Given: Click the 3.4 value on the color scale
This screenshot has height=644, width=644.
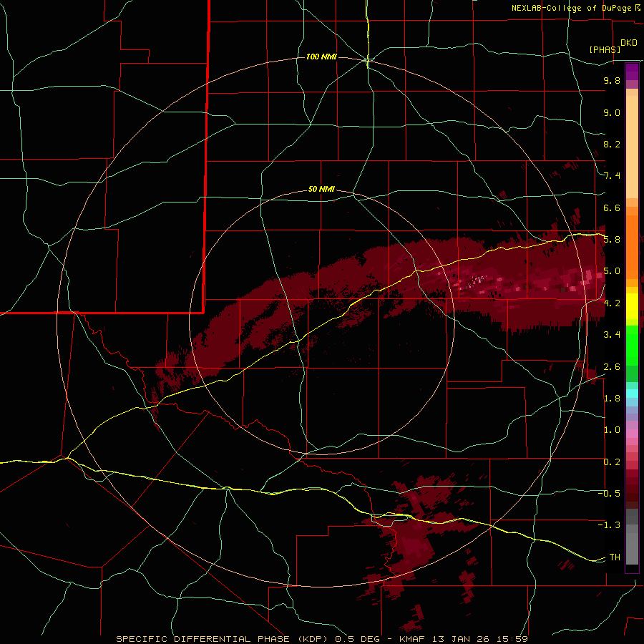Looking at the screenshot, I should (x=612, y=335).
